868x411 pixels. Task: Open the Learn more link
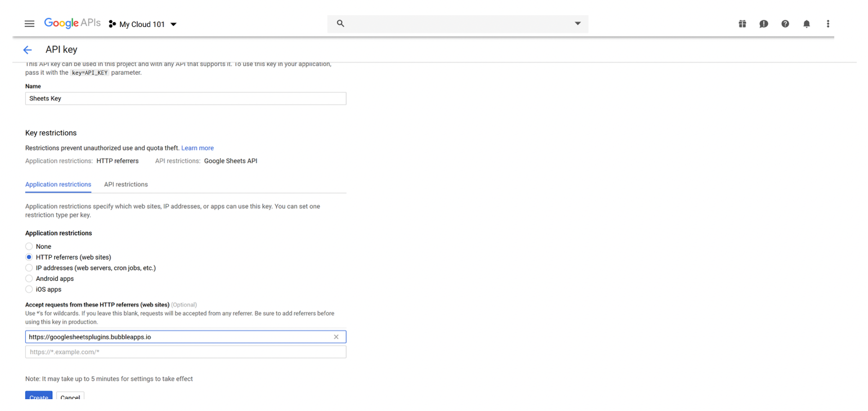click(198, 148)
